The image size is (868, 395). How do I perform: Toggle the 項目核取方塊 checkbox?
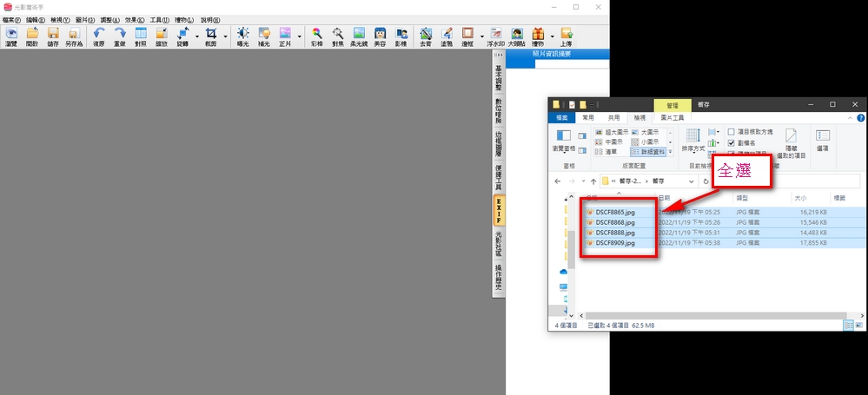[x=731, y=131]
